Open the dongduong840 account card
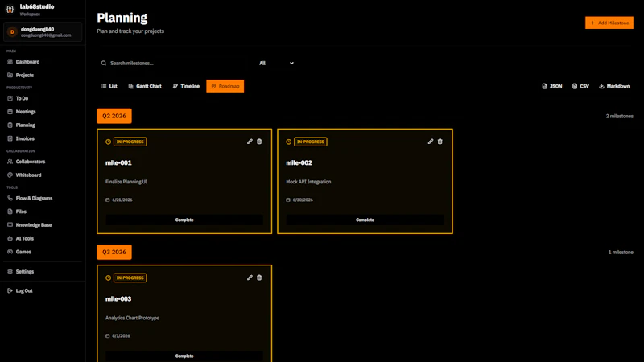Image resolution: width=644 pixels, height=362 pixels. pos(43,32)
